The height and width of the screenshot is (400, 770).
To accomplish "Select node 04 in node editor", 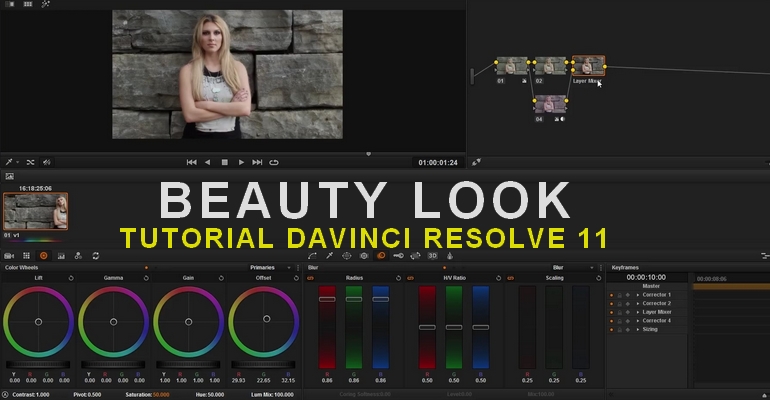I will tap(550, 105).
